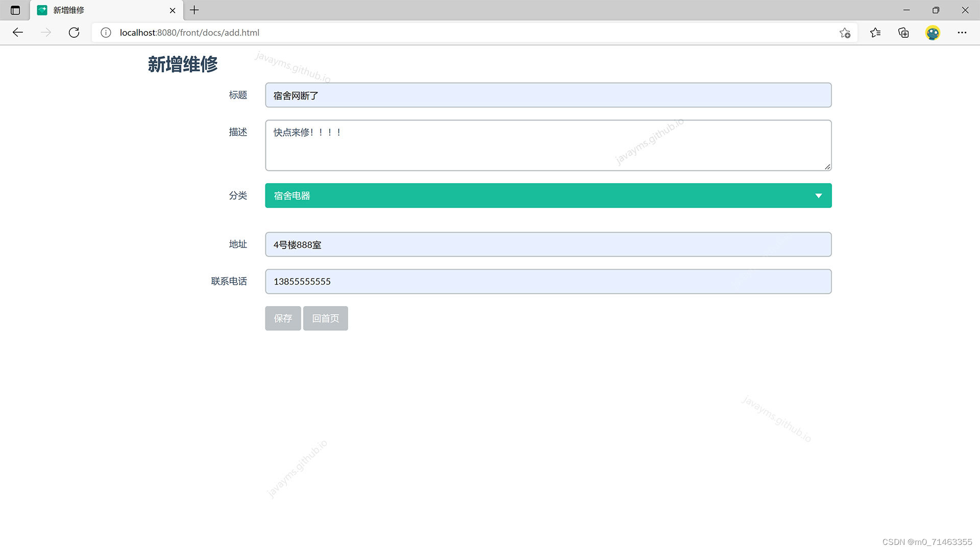
Task: Open a new tab with plus button
Action: point(194,10)
